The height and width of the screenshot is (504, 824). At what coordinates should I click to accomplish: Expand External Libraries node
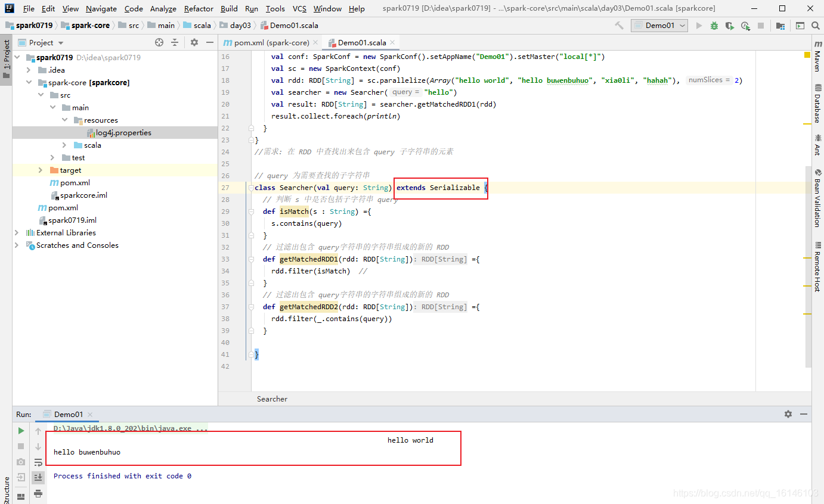pos(17,233)
